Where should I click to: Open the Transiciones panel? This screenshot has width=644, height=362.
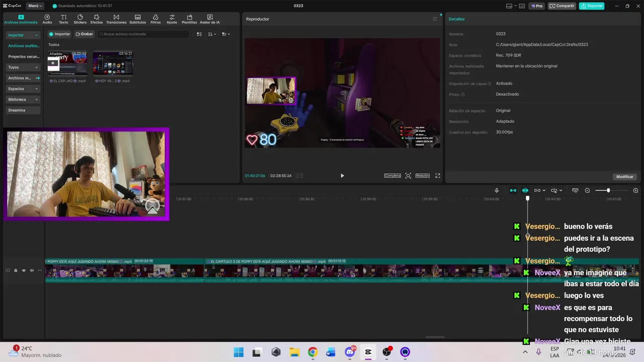click(116, 19)
